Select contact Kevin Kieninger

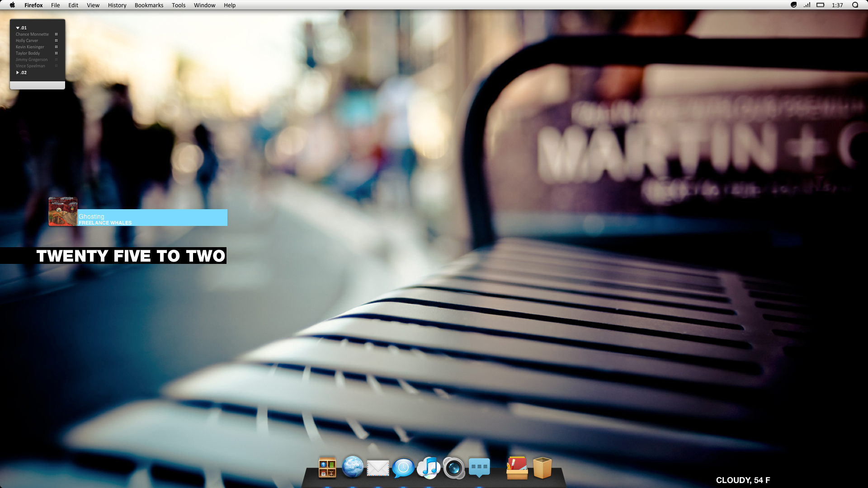pyautogui.click(x=30, y=47)
